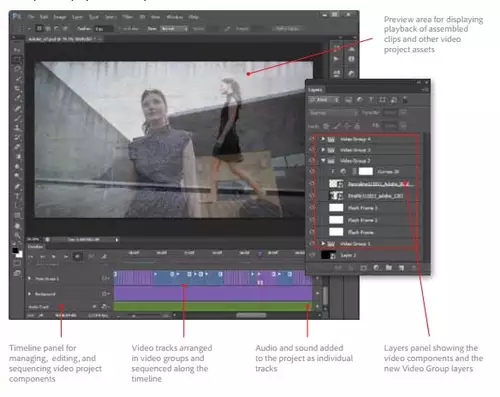This screenshot has height=397, width=500.
Task: Click the transition icon in Timeline controls
Action: point(104,256)
